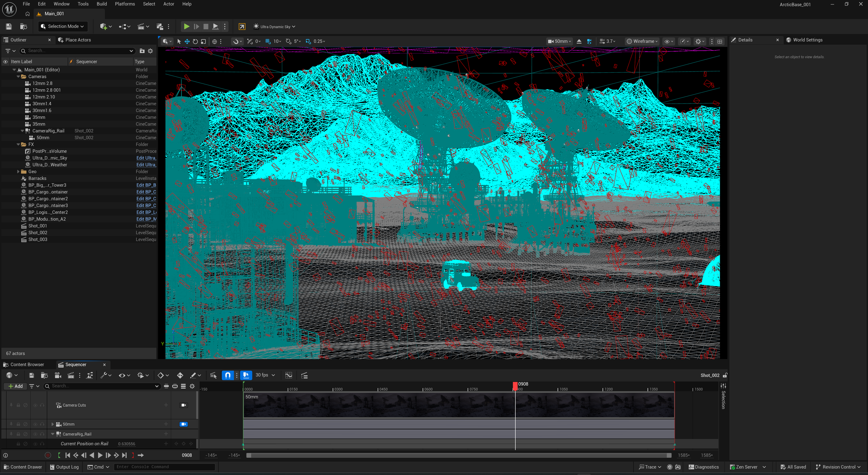This screenshot has height=475, width=868.
Task: Toggle viewport scale snapping icon
Action: pos(308,41)
